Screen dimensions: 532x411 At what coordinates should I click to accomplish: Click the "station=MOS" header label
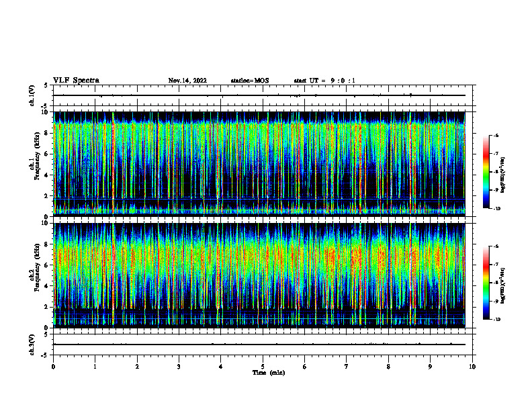click(250, 81)
